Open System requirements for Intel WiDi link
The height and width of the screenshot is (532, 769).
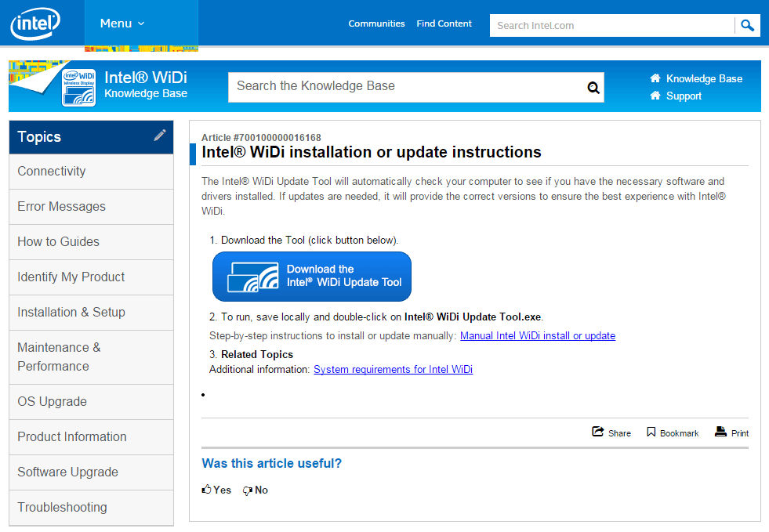point(393,370)
